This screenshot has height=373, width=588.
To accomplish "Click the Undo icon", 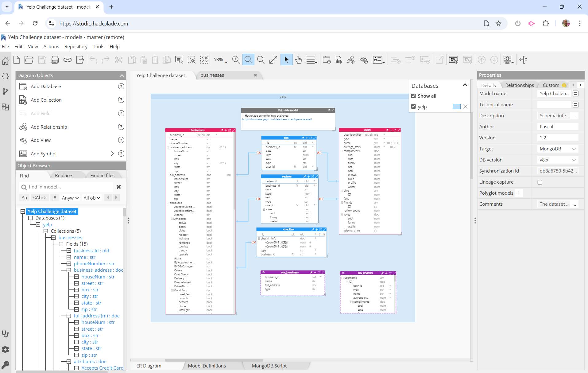I will click(94, 59).
